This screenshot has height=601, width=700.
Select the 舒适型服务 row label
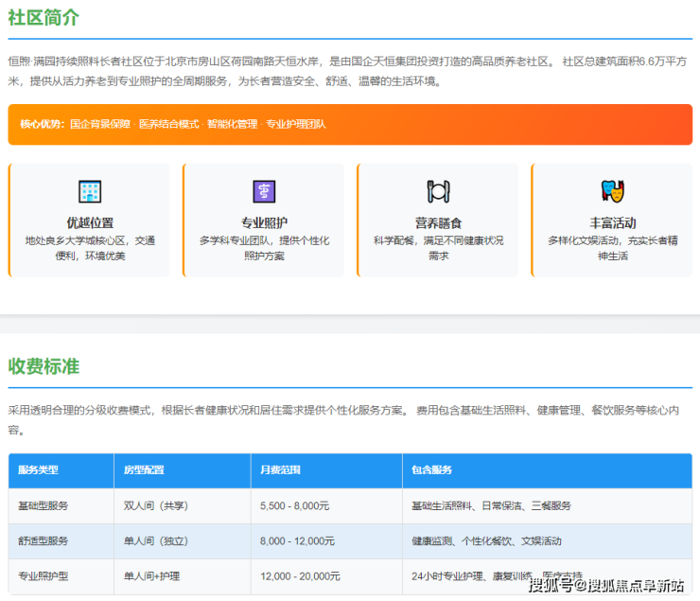click(44, 540)
